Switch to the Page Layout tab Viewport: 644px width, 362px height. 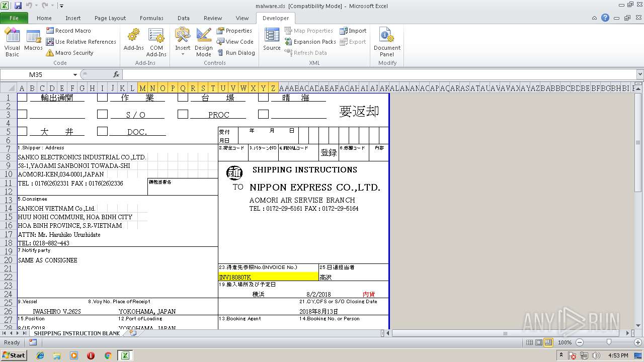(x=110, y=18)
